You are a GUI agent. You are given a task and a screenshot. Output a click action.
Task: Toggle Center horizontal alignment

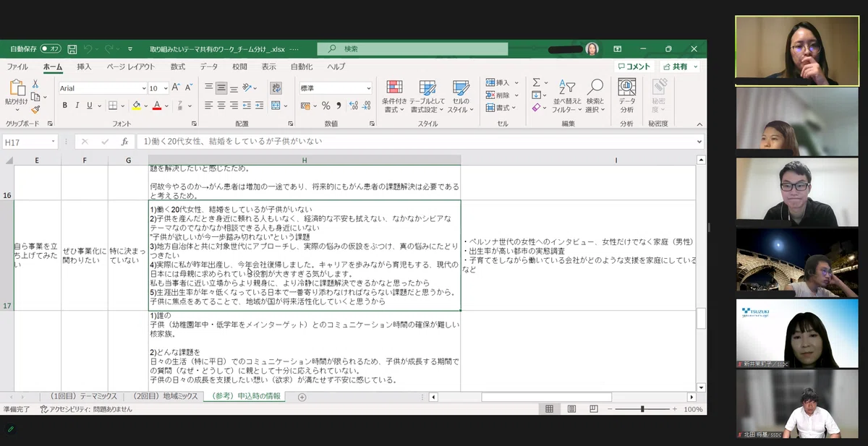[221, 106]
